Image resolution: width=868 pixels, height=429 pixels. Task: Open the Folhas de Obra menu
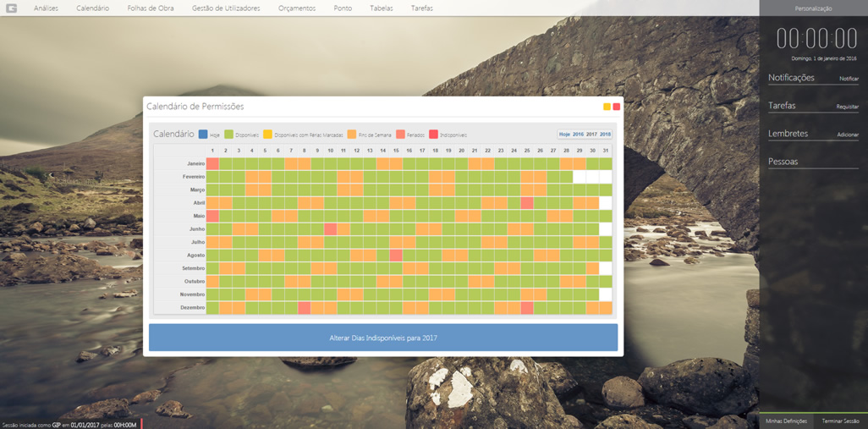coord(151,8)
